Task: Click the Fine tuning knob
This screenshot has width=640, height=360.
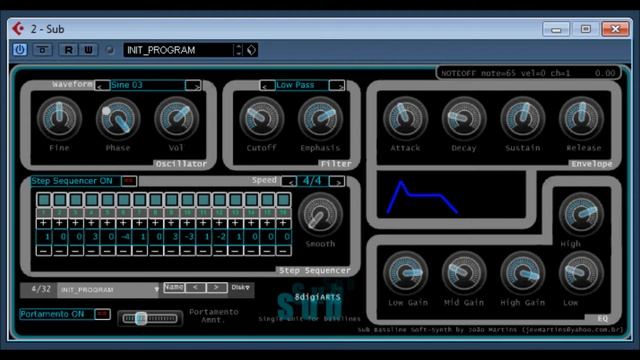Action: pyautogui.click(x=60, y=119)
